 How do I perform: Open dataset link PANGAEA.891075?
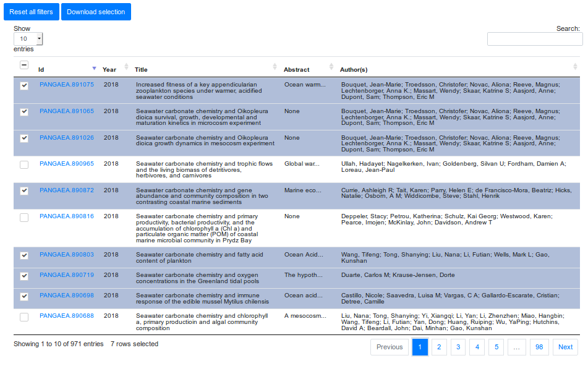pyautogui.click(x=67, y=84)
